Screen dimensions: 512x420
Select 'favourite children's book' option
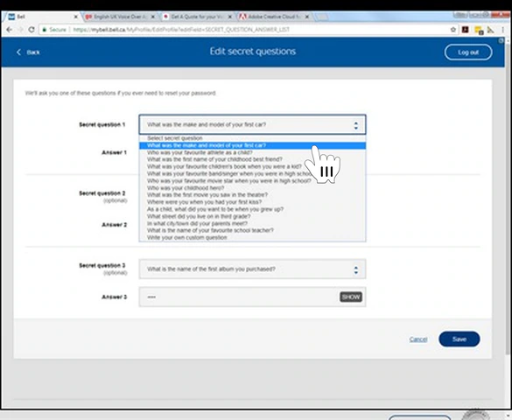[252, 166]
